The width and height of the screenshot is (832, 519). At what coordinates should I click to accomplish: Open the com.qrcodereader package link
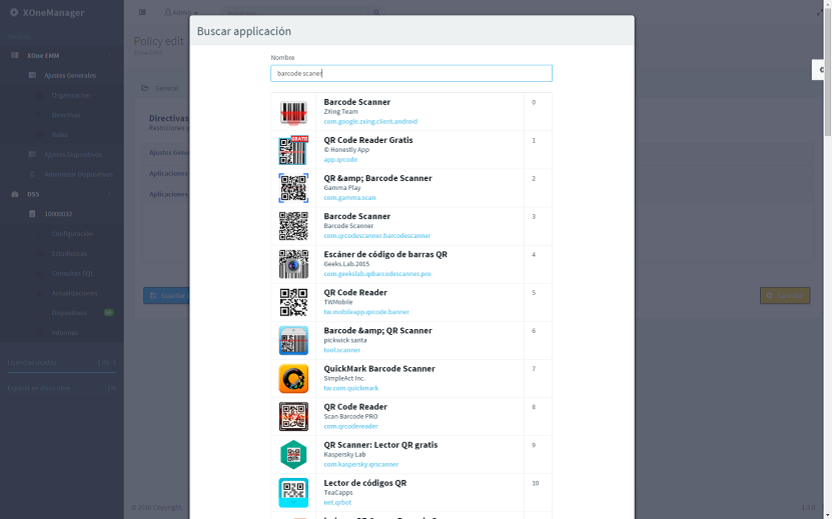click(351, 426)
